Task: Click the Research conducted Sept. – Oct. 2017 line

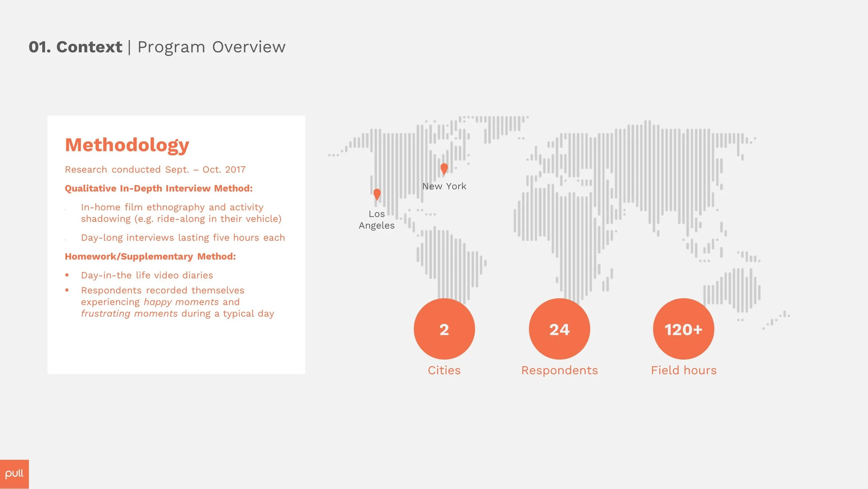Action: (x=155, y=170)
